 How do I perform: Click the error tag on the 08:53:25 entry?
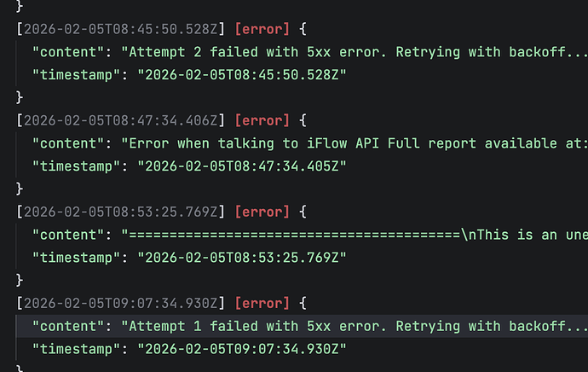coord(262,211)
